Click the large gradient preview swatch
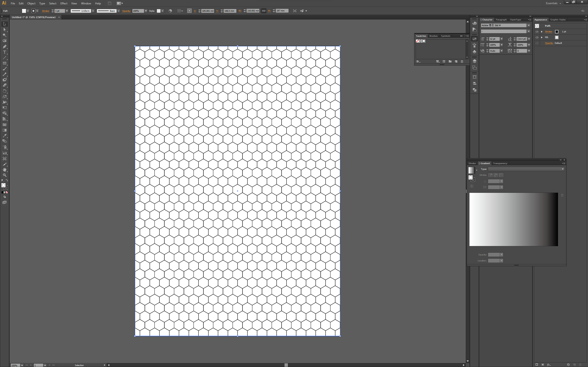Viewport: 588px width, 367px height. pos(513,219)
